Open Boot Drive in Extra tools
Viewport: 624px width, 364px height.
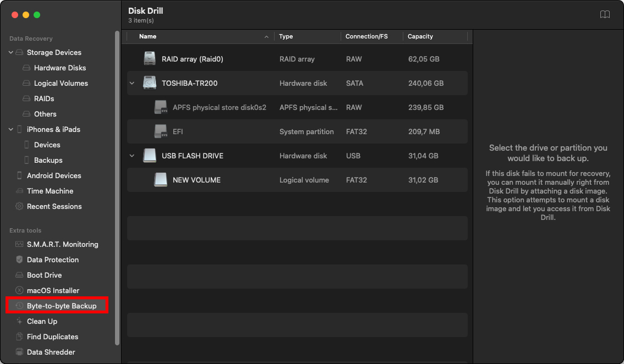(44, 275)
